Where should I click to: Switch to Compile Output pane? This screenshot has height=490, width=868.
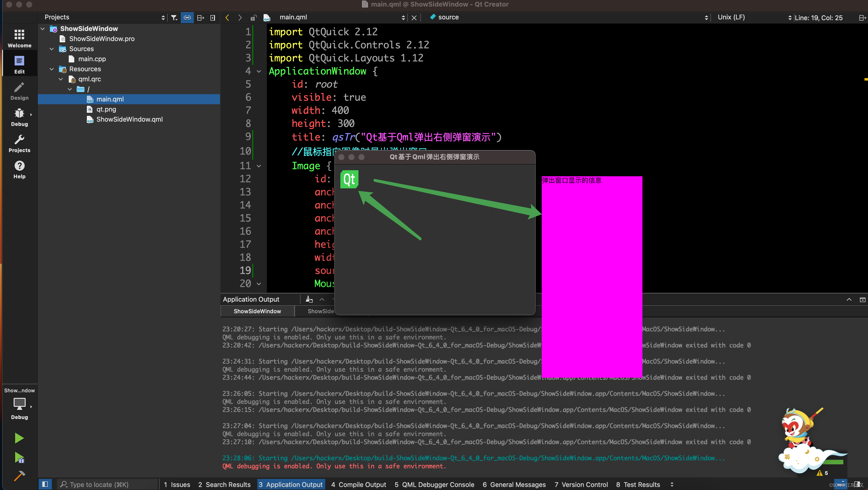coord(358,484)
